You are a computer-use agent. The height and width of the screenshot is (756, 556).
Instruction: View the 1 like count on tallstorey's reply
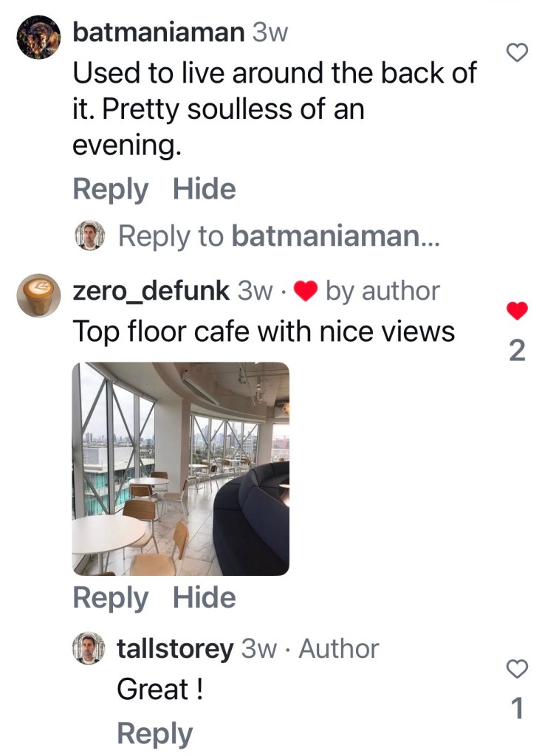click(x=517, y=708)
